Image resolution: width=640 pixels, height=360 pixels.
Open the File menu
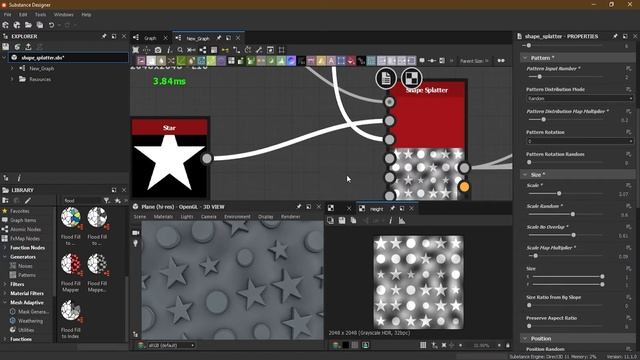coord(7,15)
